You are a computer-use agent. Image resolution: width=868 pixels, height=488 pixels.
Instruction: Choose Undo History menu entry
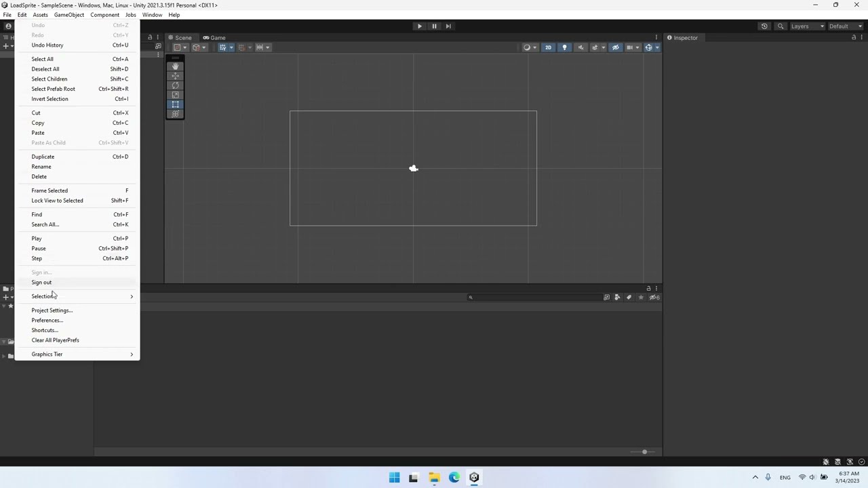click(77, 45)
